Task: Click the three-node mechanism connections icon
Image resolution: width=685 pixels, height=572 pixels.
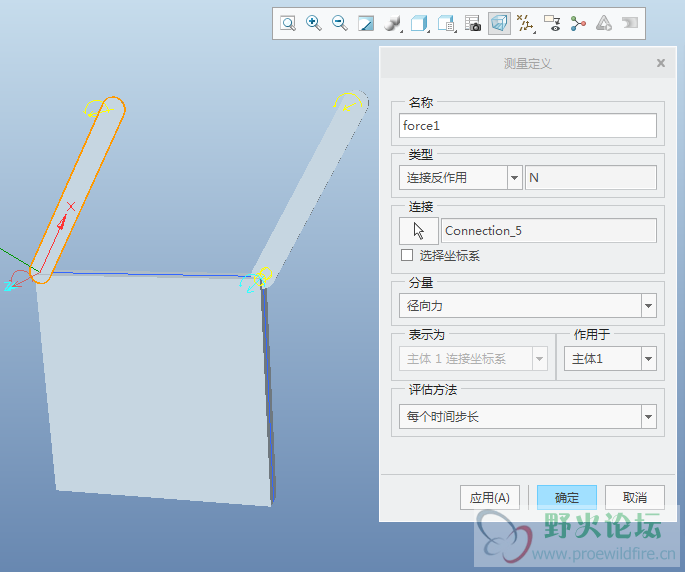Action: [x=578, y=23]
